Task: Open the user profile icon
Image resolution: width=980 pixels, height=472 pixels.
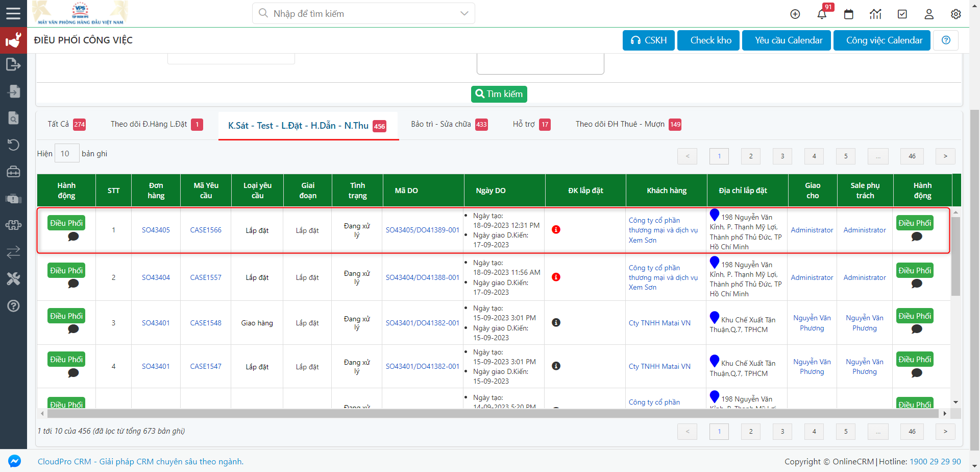Action: pos(929,14)
